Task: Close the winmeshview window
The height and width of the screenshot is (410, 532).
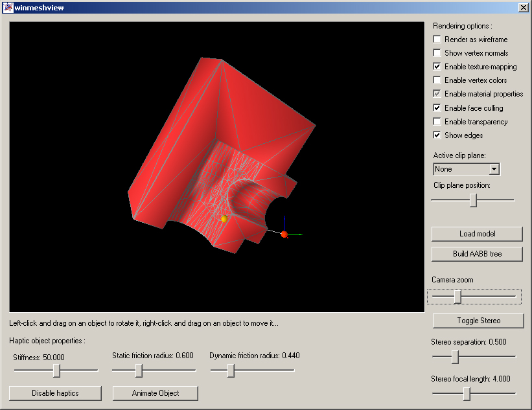Action: coord(523,8)
